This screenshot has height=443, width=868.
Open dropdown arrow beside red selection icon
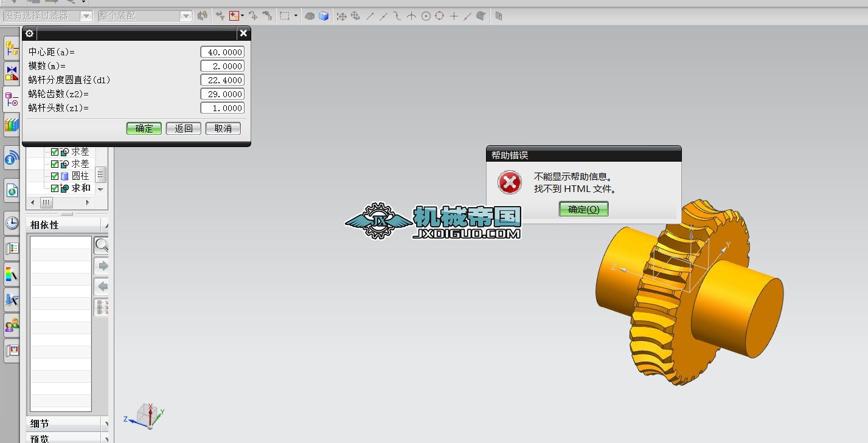[x=243, y=16]
